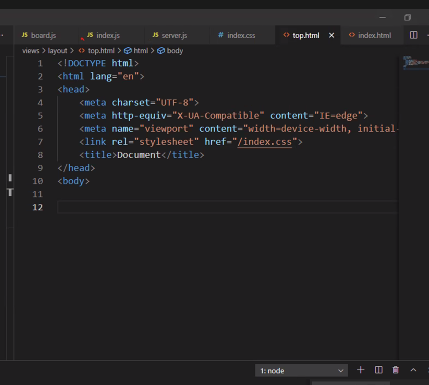
Task: Click the html breadcrumb symbol
Action: click(136, 51)
